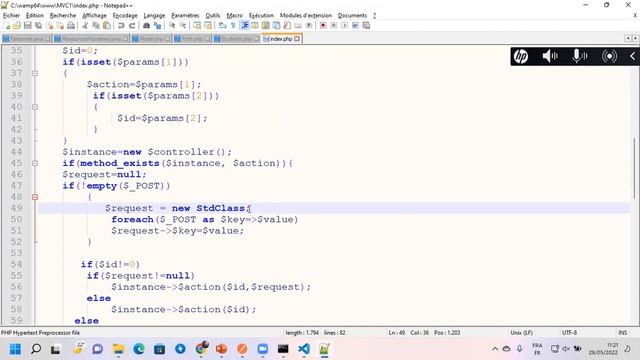The image size is (640, 360).
Task: Collapse the fold marker at line 45
Action: click(35, 163)
